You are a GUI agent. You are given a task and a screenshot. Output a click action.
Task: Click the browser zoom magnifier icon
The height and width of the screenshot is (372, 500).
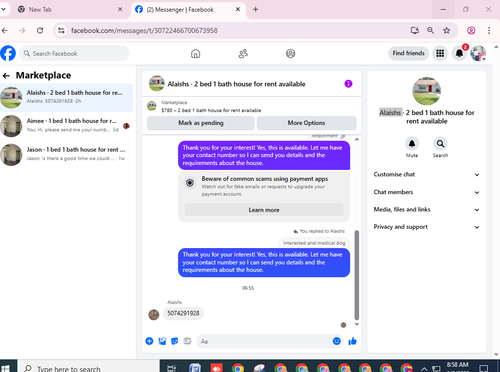(x=430, y=30)
